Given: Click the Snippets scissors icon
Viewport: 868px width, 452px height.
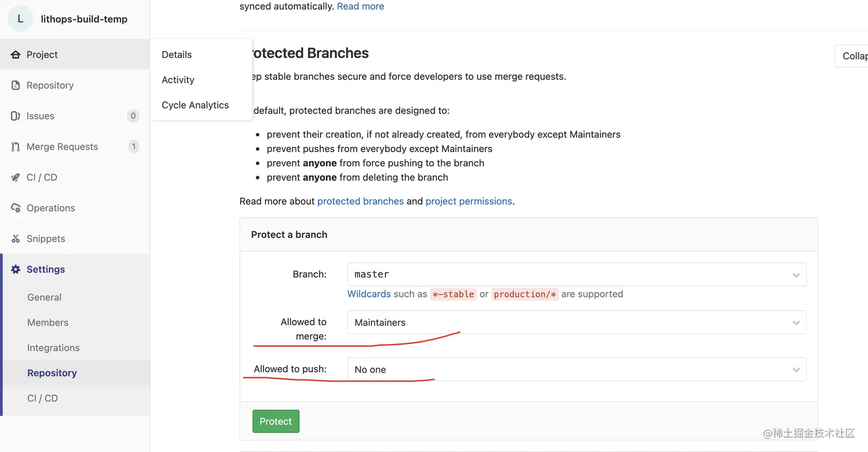Looking at the screenshot, I should pos(15,239).
